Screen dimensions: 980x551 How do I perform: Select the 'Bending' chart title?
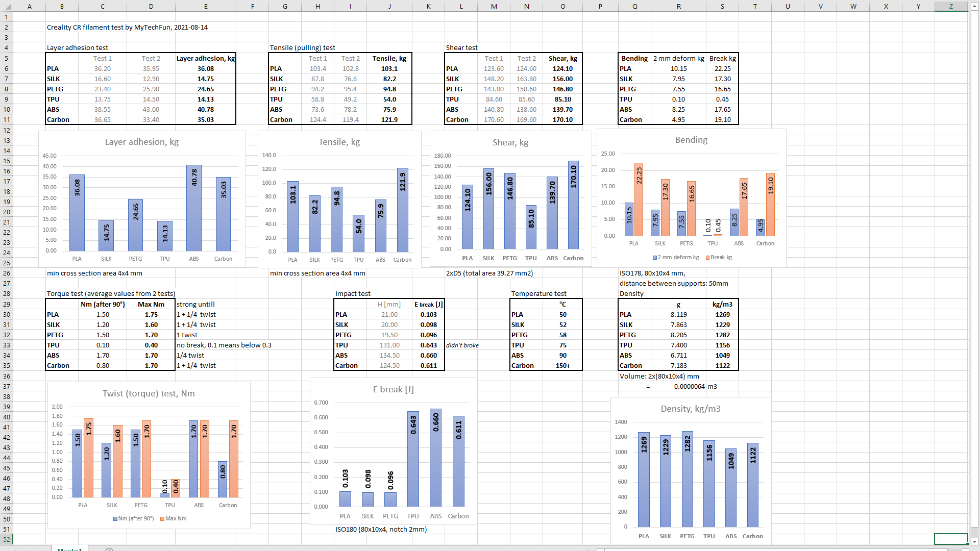coord(691,140)
